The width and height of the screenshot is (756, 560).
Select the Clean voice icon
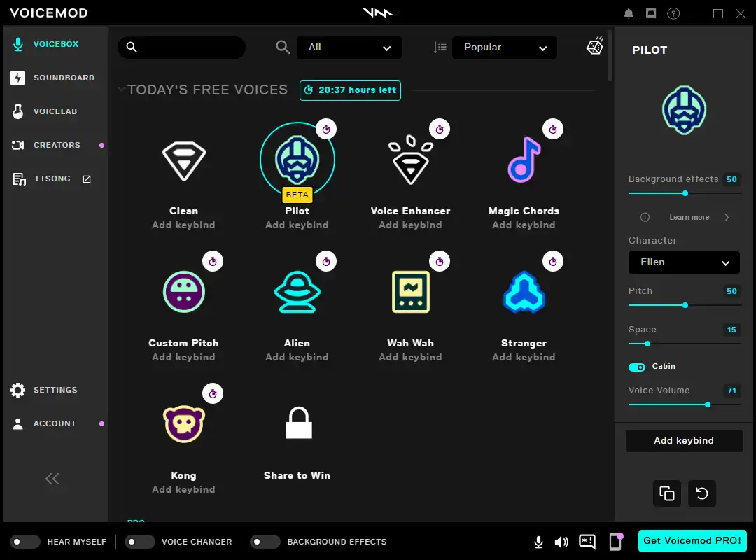pyautogui.click(x=183, y=160)
